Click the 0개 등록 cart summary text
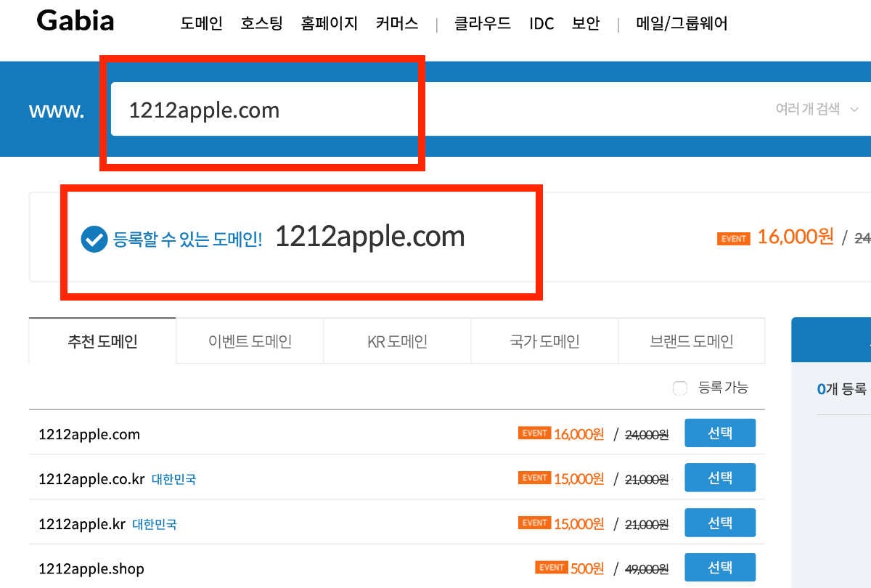This screenshot has height=588, width=871. click(842, 389)
